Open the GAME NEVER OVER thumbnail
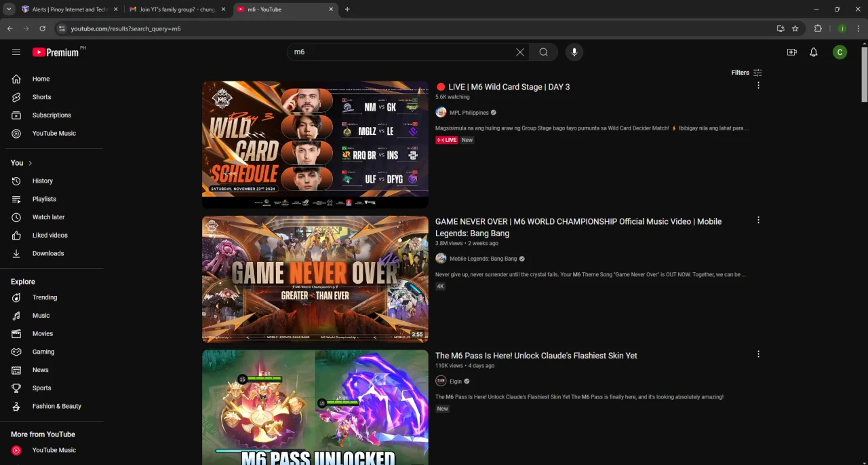Image resolution: width=868 pixels, height=465 pixels. [x=315, y=279]
